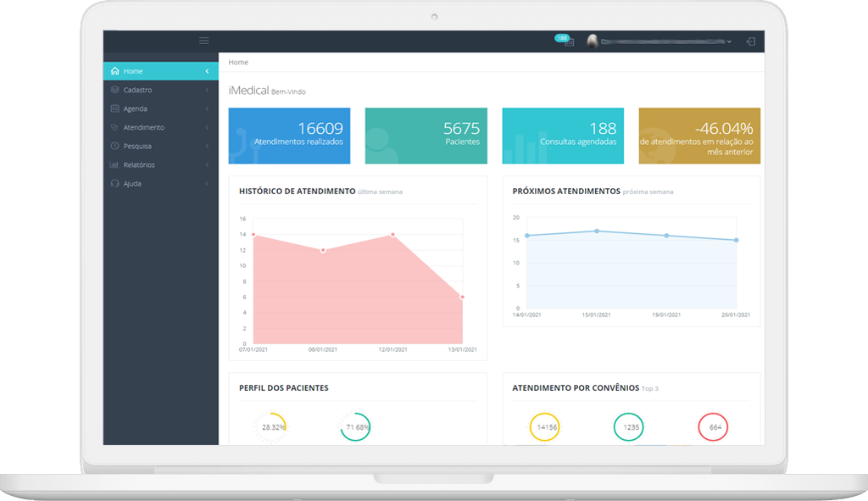Collapse the Home menu chevron
Image resolution: width=868 pixels, height=501 pixels.
click(x=207, y=71)
